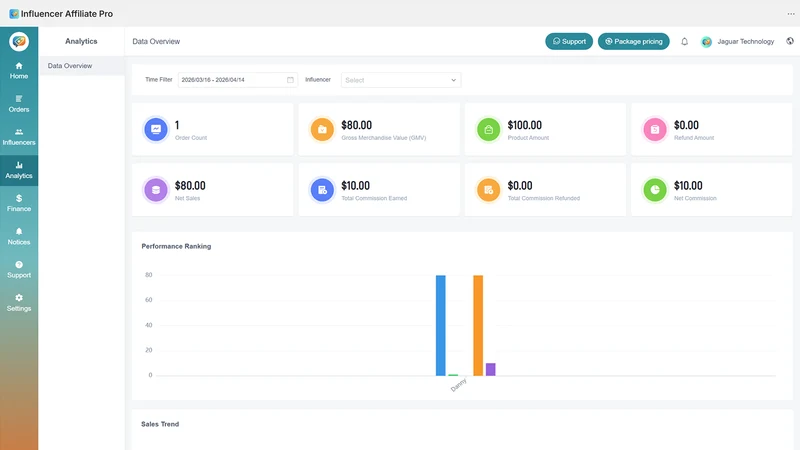800x450 pixels.
Task: Click the $10.00 Total Commission Earned value
Action: click(356, 186)
